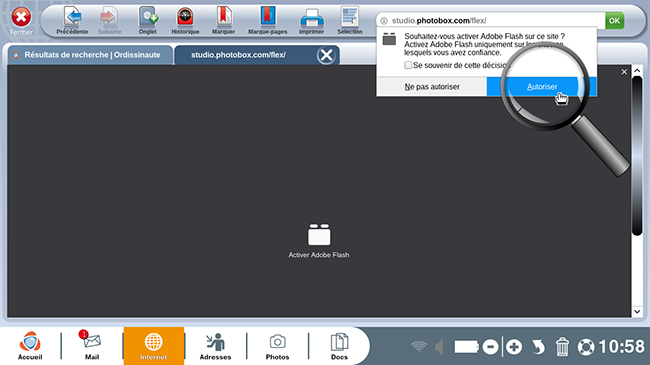Zoom in with the plus icon
650x365 pixels.
(514, 347)
